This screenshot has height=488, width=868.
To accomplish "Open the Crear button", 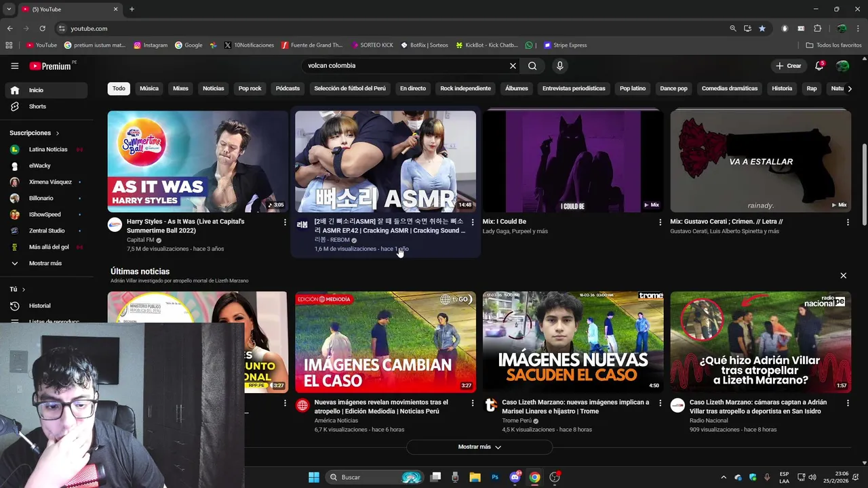I will click(788, 66).
